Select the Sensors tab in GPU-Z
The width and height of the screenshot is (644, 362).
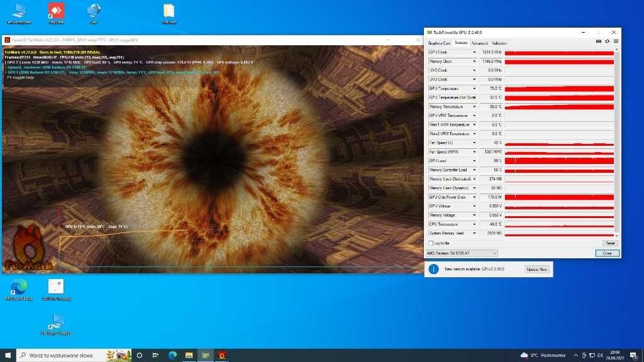coord(461,43)
